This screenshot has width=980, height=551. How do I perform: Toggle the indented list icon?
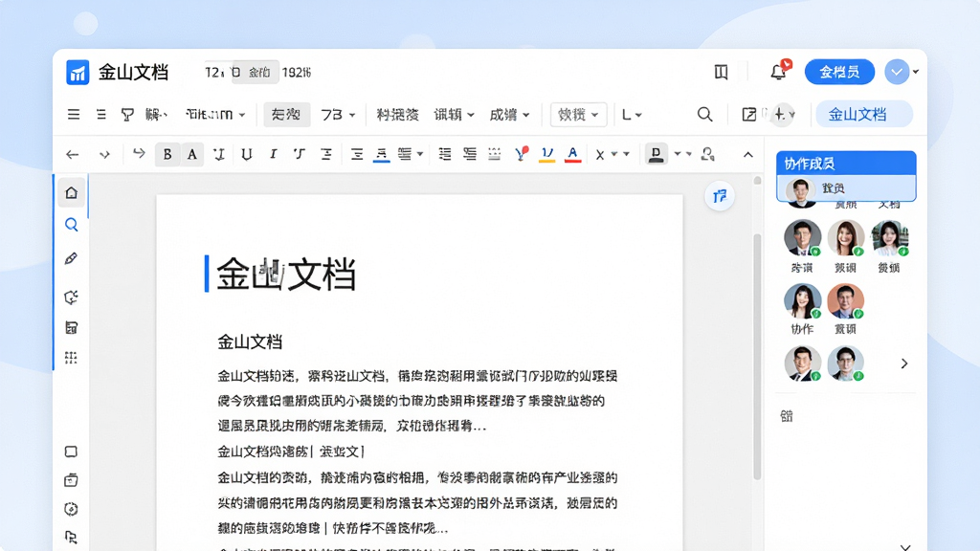point(470,154)
